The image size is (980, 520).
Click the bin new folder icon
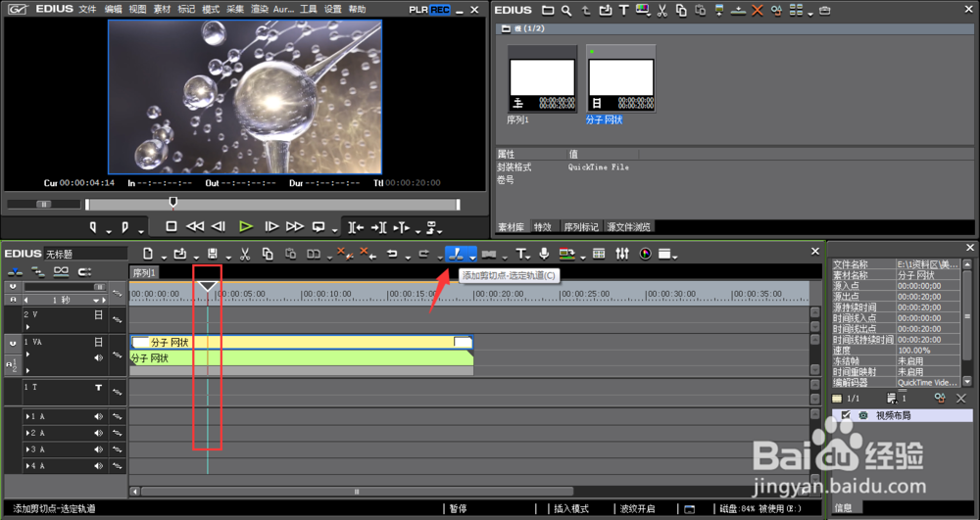(548, 10)
